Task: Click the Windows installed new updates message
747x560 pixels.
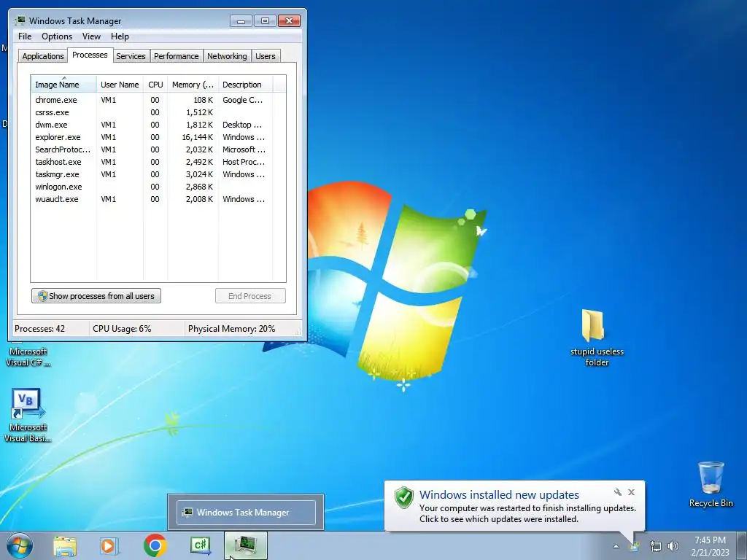Action: 499,495
